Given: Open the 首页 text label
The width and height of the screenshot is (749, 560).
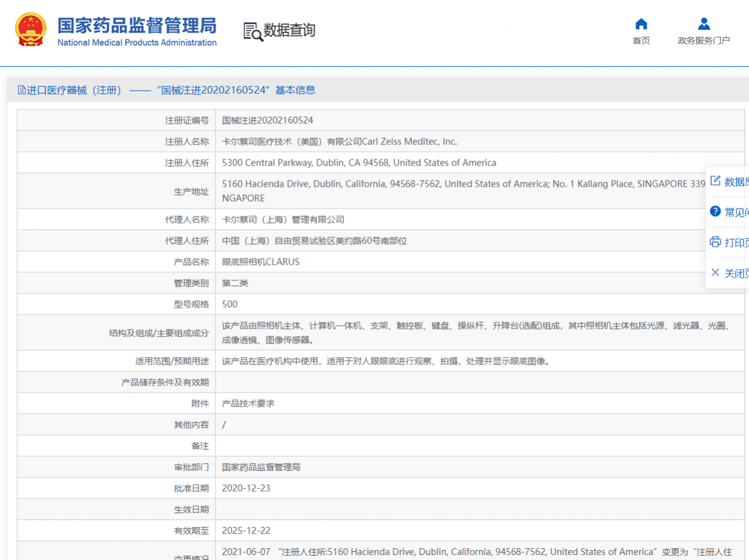Looking at the screenshot, I should pos(641,41).
